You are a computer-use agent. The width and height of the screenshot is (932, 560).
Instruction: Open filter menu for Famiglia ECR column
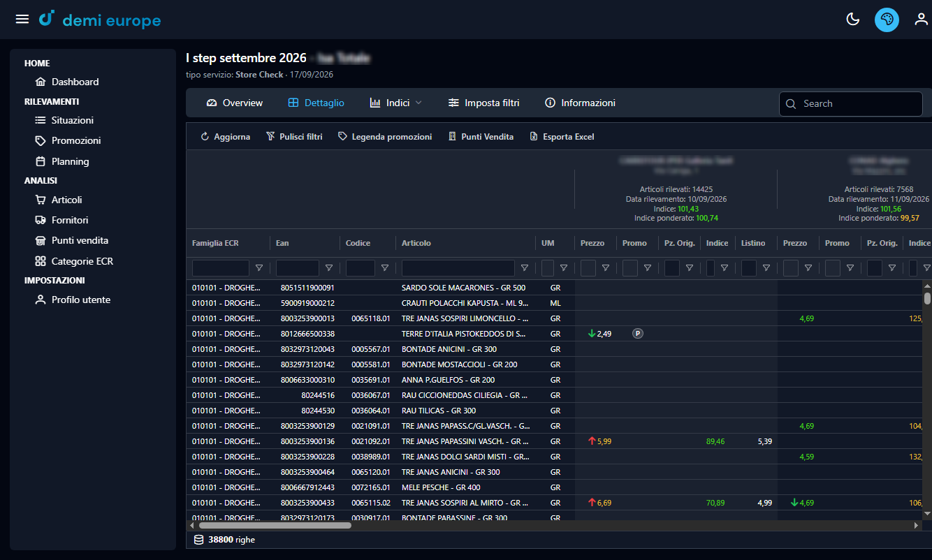point(259,267)
